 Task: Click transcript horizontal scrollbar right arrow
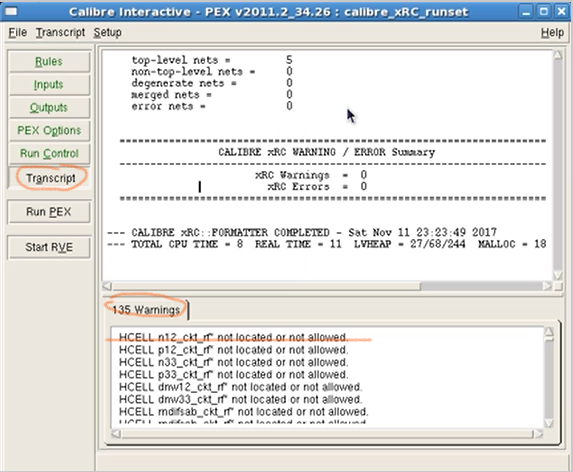[547, 286]
